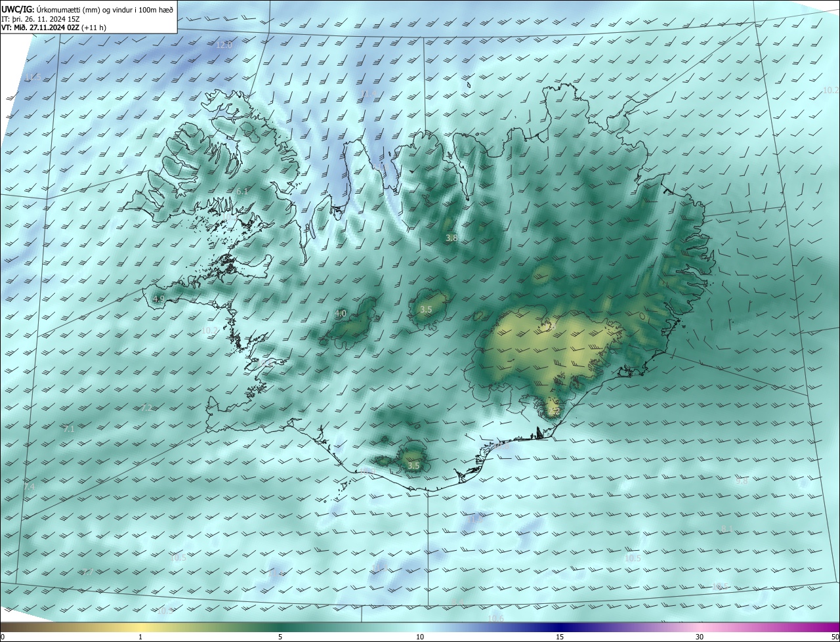Select the 7.1 value label over the sea
Screen dimensions: 840x642
[x=69, y=429]
